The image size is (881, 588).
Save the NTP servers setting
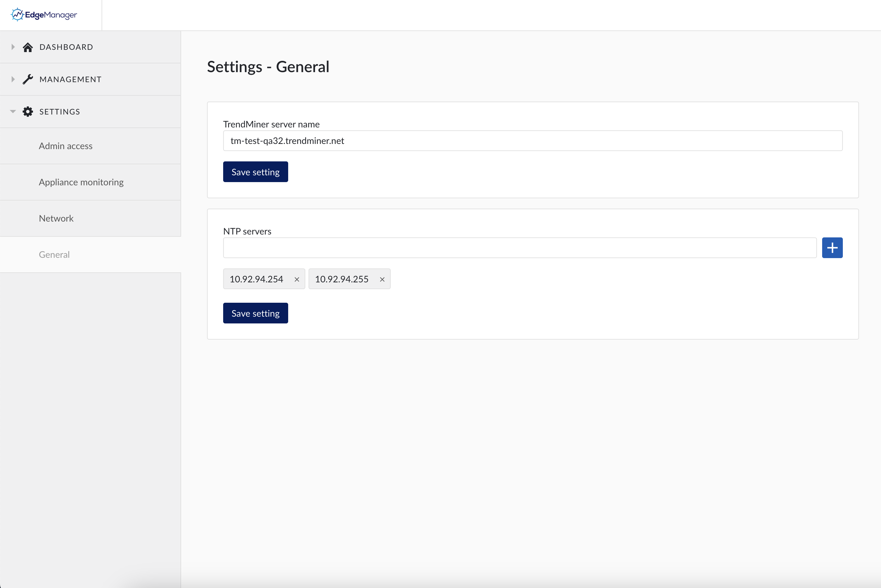255,313
